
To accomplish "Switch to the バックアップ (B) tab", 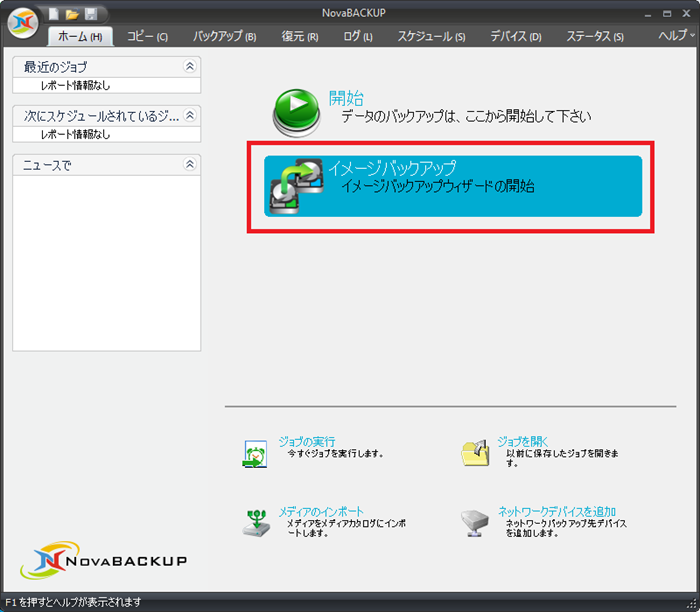I will point(224,36).
